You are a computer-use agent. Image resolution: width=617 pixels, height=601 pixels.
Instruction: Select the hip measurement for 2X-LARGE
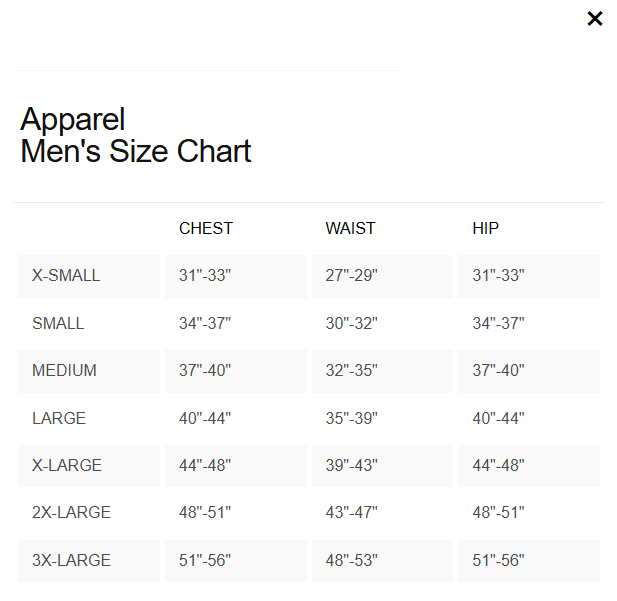498,512
